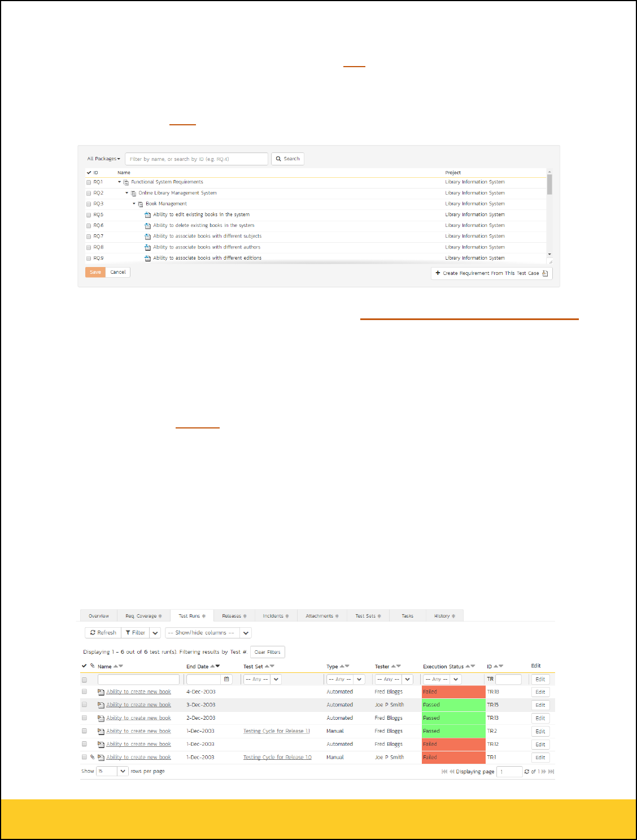Click the Displaying page number field
This screenshot has width=637, height=840.
509,772
